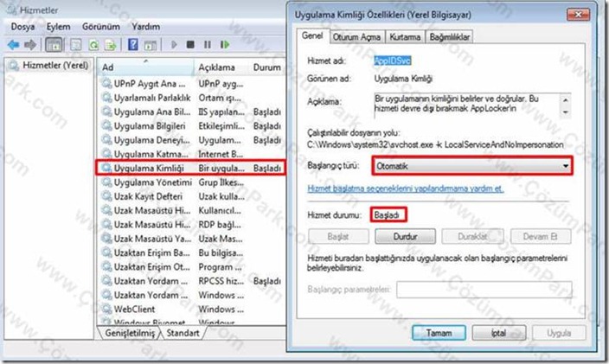Switch to the Standart view tab
Screen dimensions: 609x364
(183, 333)
